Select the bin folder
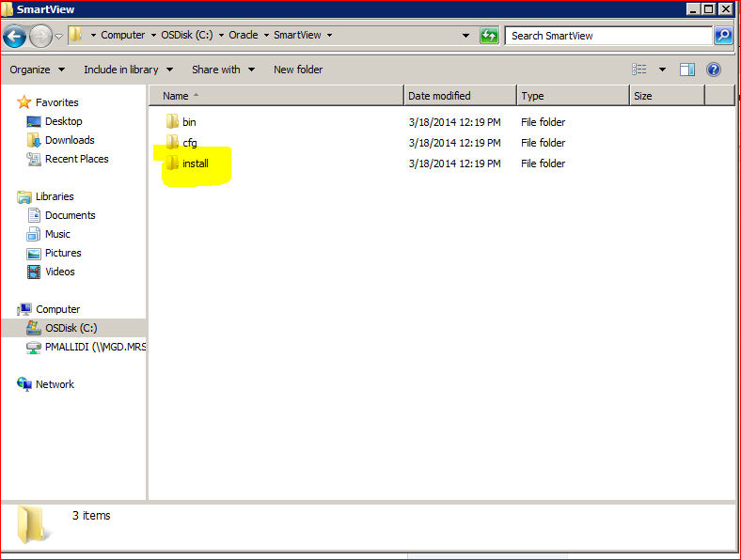The image size is (741, 560). (190, 122)
